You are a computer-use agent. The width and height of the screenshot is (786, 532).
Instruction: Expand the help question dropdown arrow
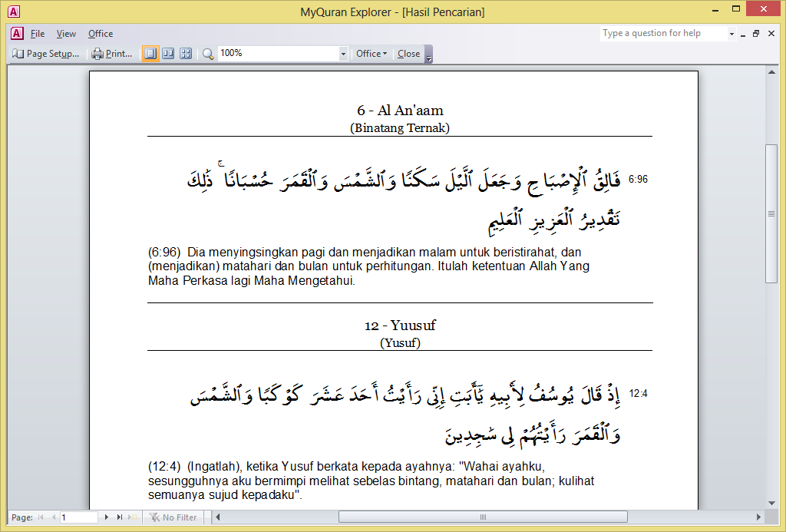[732, 34]
